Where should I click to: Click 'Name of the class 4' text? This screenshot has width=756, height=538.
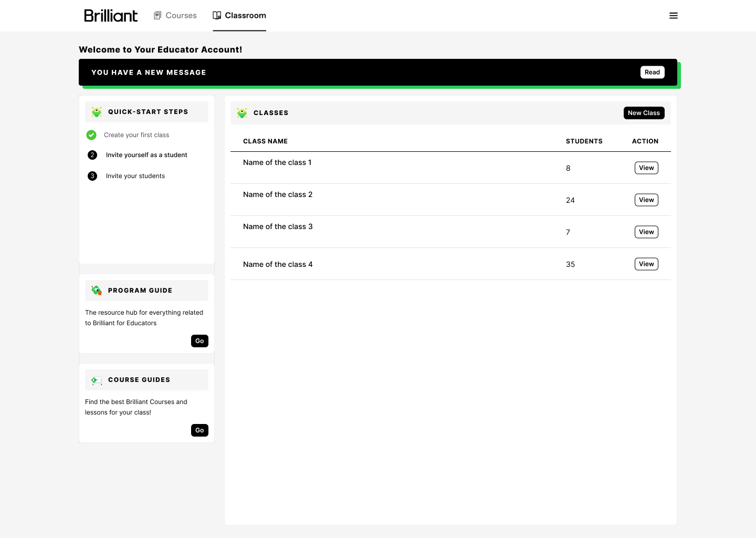278,265
